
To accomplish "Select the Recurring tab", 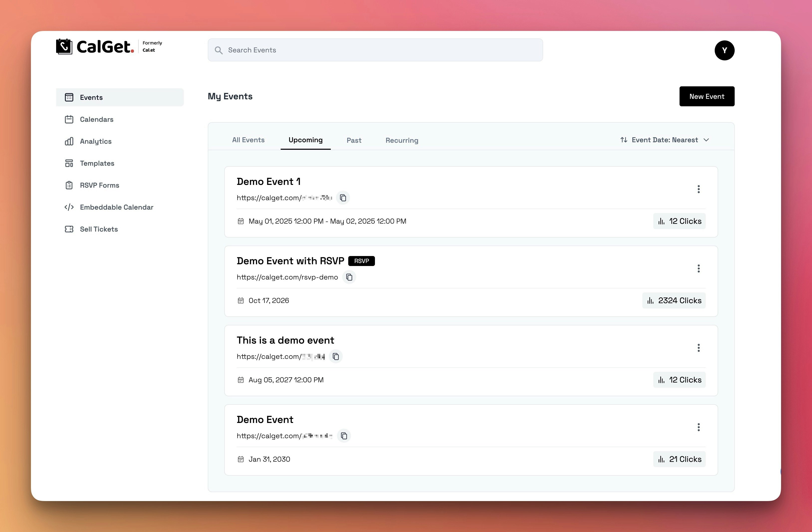I will click(402, 140).
